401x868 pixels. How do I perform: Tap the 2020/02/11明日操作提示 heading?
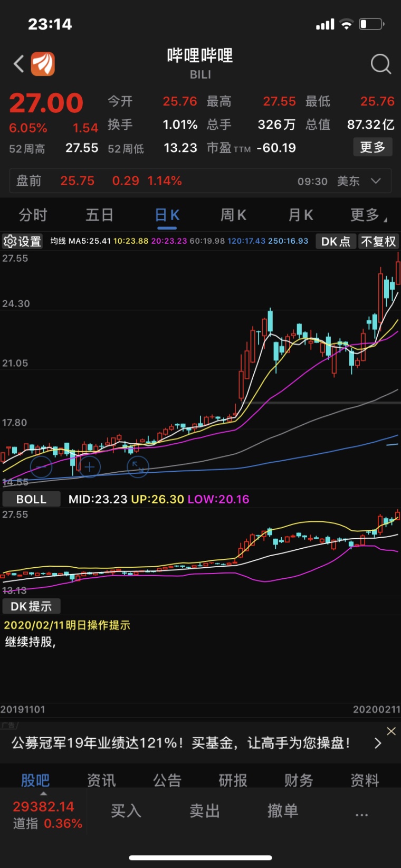coord(66,625)
